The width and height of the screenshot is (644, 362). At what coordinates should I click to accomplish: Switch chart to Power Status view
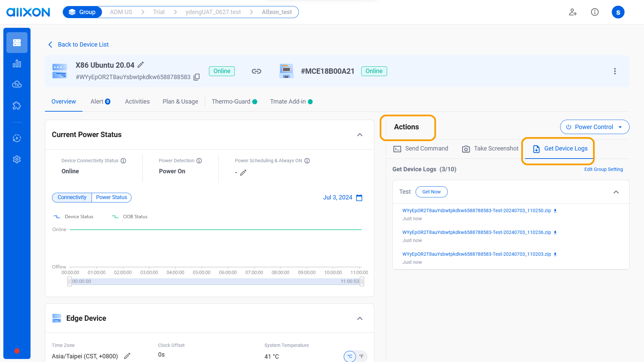pyautogui.click(x=111, y=197)
